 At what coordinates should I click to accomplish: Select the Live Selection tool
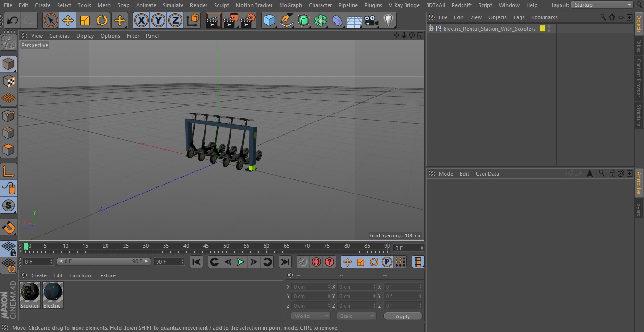coord(51,20)
